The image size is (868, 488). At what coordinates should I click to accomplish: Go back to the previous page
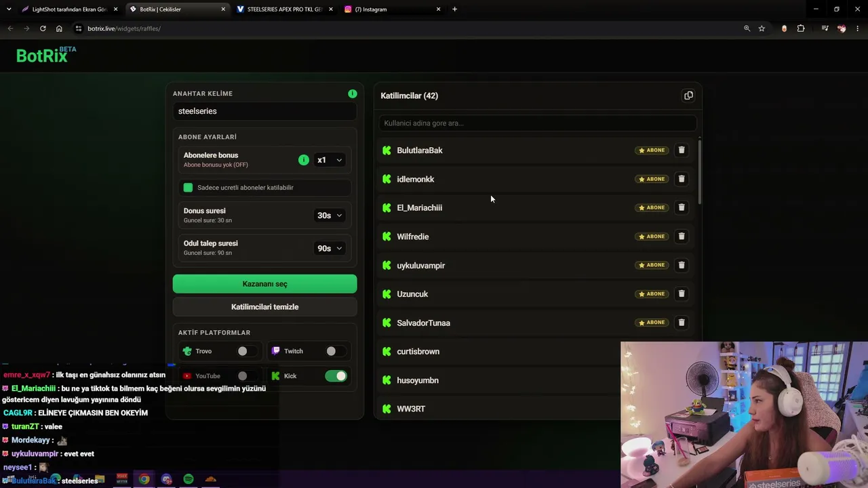(10, 28)
